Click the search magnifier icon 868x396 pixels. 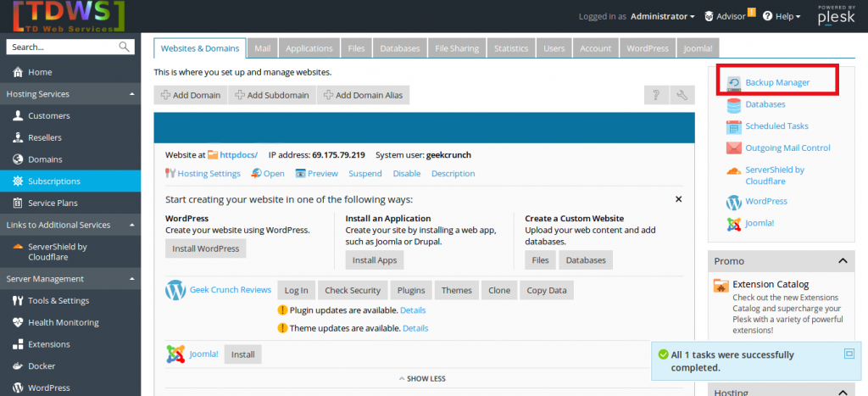pos(124,47)
